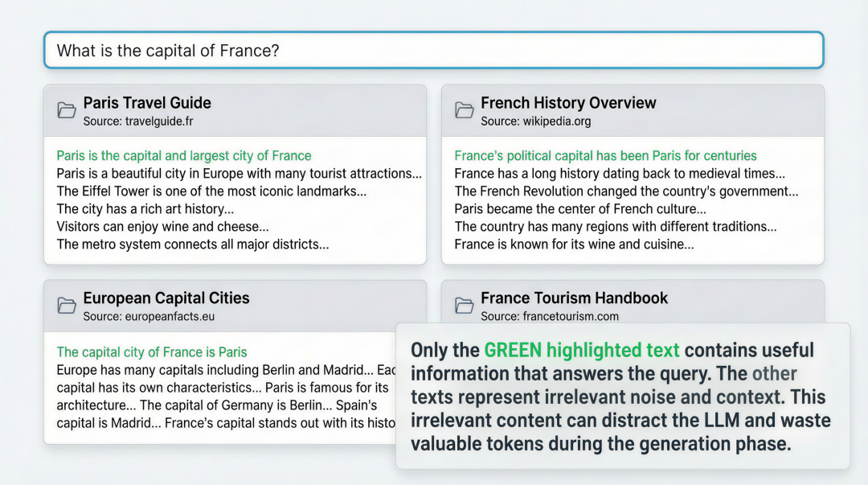Click the francetourism.com source label
868x485 pixels.
click(x=550, y=317)
